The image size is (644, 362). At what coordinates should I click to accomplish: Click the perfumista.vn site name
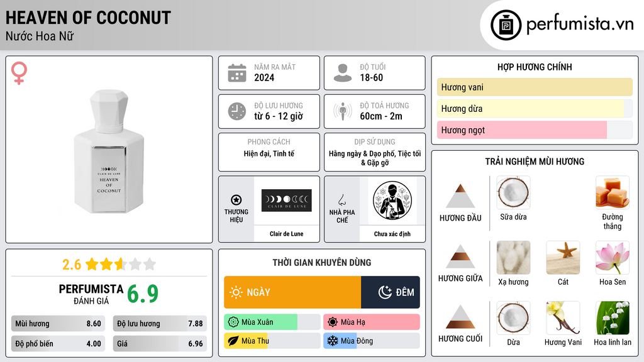click(x=580, y=24)
